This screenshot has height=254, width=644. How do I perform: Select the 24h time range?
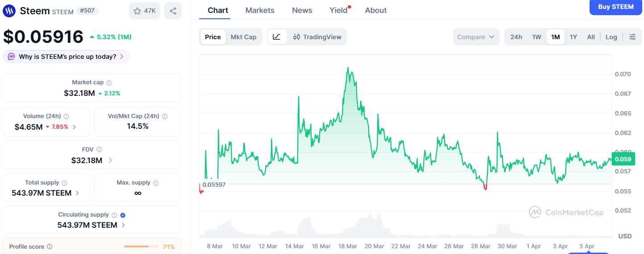pyautogui.click(x=516, y=37)
